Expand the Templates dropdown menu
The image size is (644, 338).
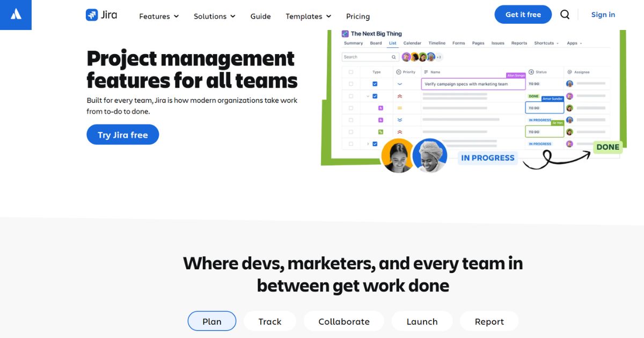(308, 16)
